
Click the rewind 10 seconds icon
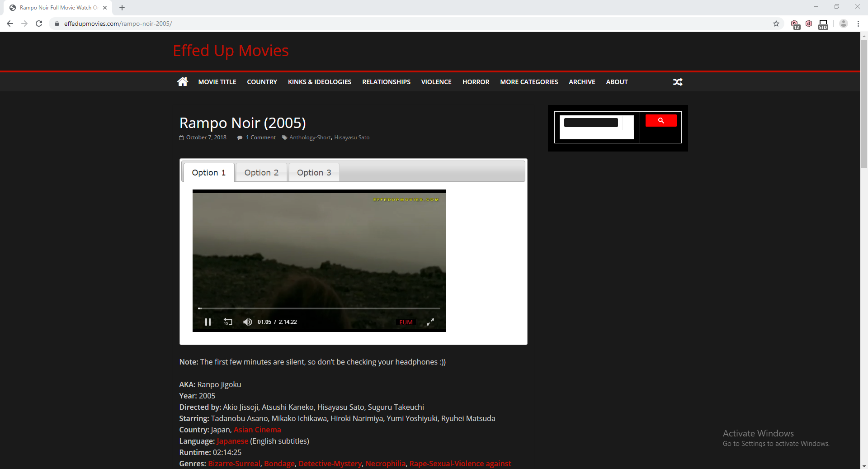pos(227,322)
